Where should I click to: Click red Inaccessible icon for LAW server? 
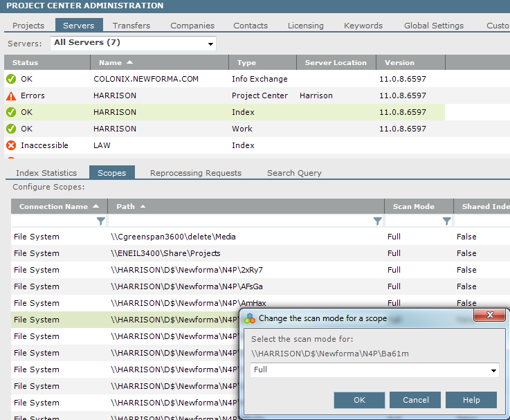click(x=11, y=145)
